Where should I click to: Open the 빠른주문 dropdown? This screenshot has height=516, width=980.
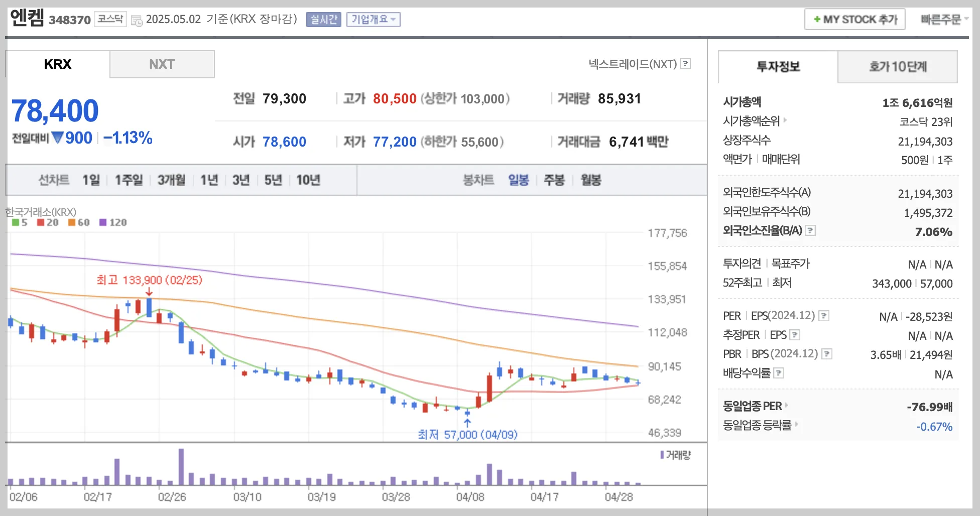click(944, 20)
